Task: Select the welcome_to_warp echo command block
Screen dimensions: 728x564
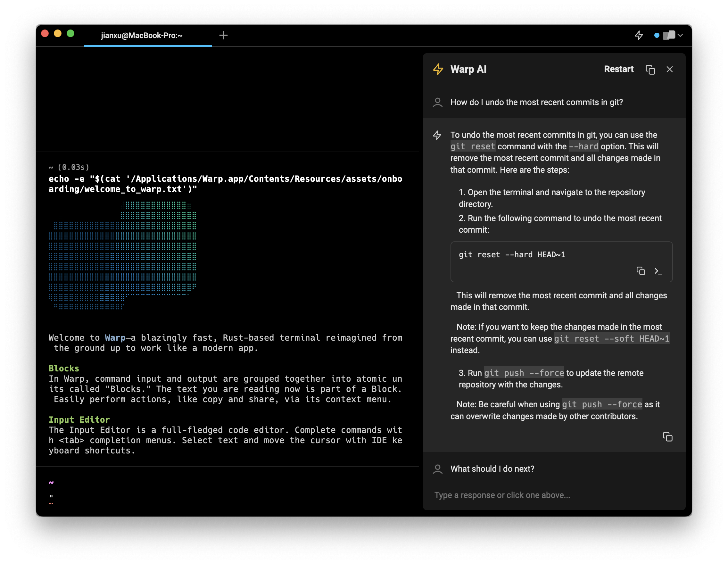Action: 225,184
